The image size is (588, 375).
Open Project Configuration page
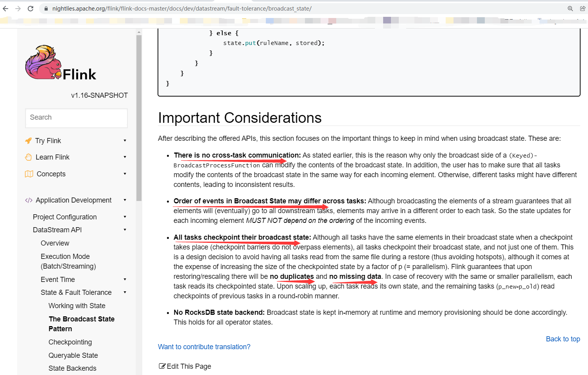(65, 217)
